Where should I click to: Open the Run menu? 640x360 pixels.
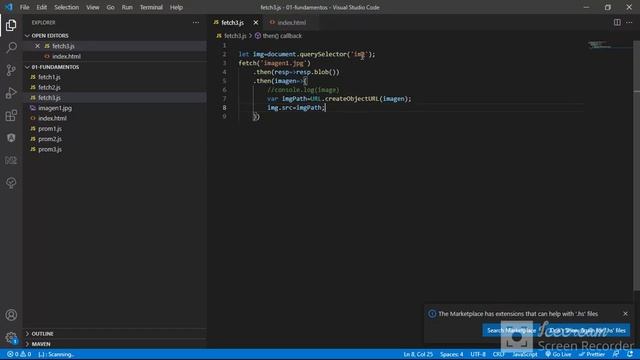coord(127,7)
